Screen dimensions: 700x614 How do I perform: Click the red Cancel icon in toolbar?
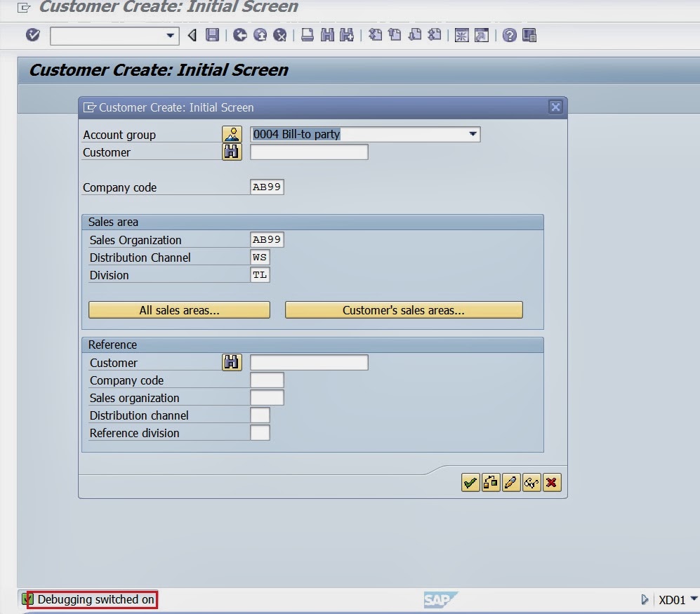point(280,35)
